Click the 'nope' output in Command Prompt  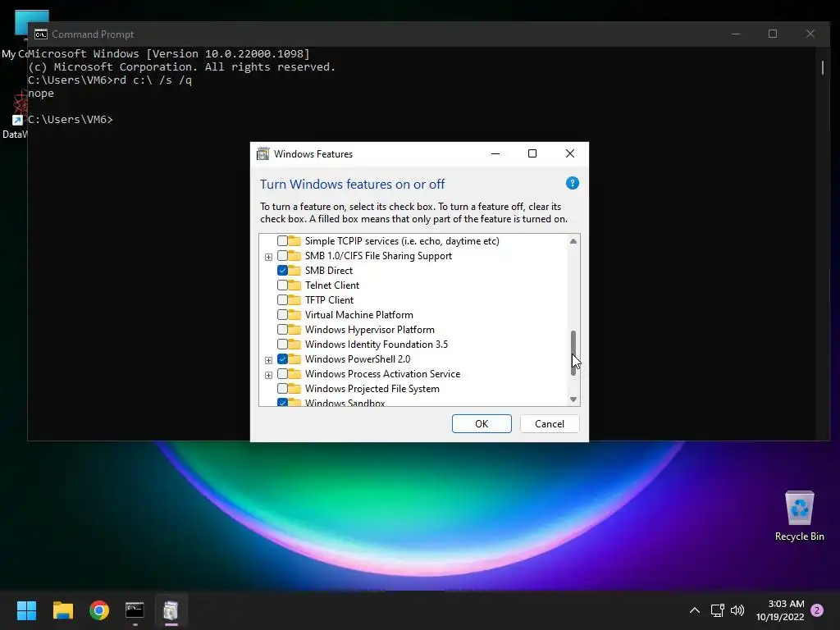click(x=41, y=94)
